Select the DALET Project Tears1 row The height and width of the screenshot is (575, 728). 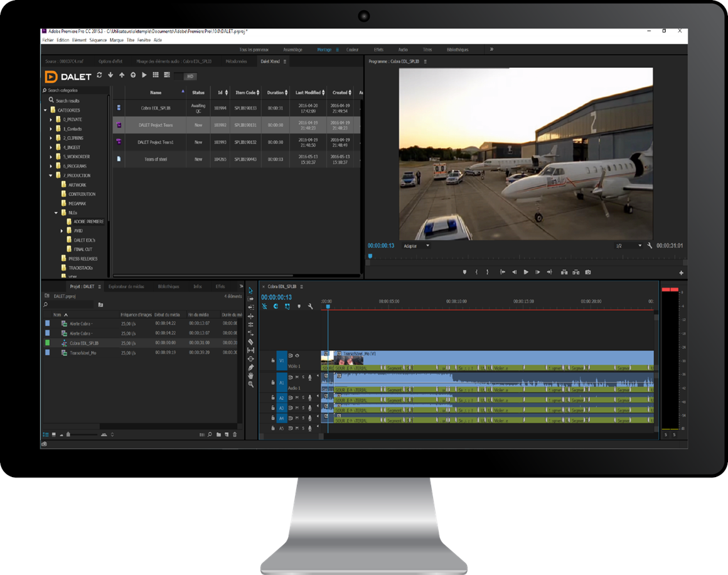[x=156, y=142]
